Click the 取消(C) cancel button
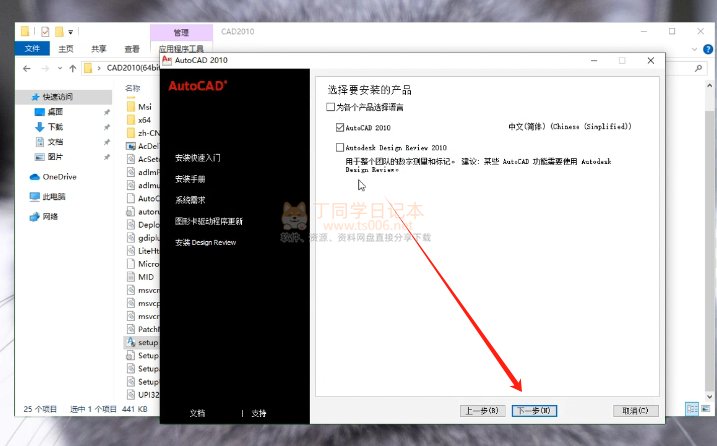Screen dimensions: 717x446 point(636,411)
